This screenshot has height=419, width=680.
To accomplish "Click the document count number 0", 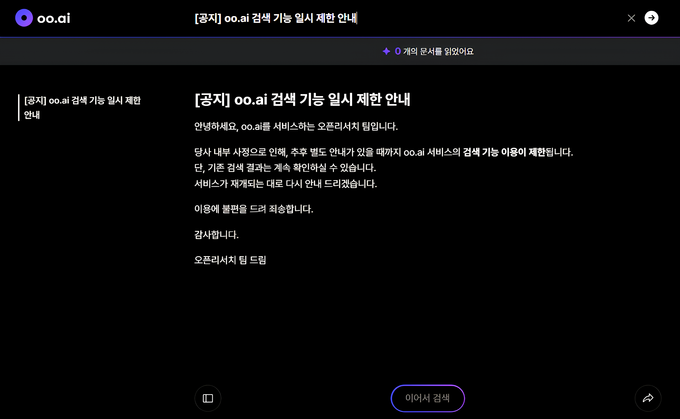I will [397, 51].
